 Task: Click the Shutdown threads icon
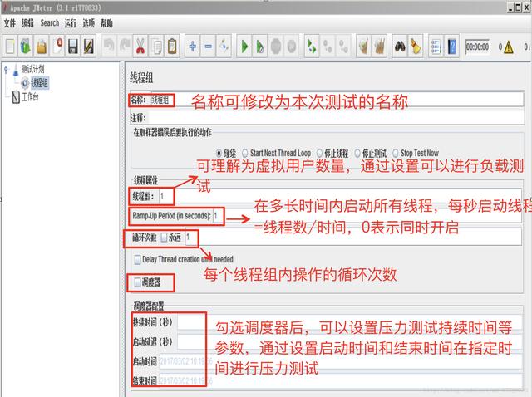[x=292, y=47]
